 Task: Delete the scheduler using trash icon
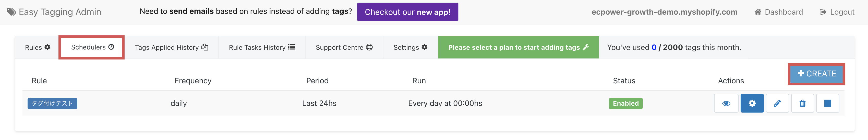tap(802, 103)
